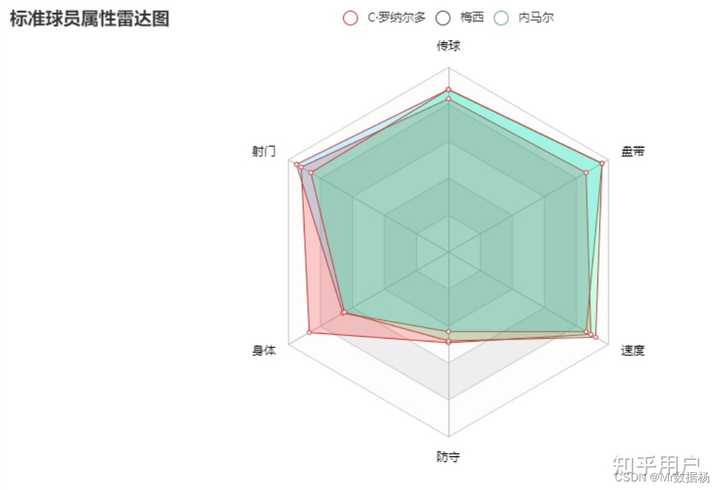Screen dimensions: 720x490
Task: Select the outermost data point on 防守 axis
Action: coord(449,342)
